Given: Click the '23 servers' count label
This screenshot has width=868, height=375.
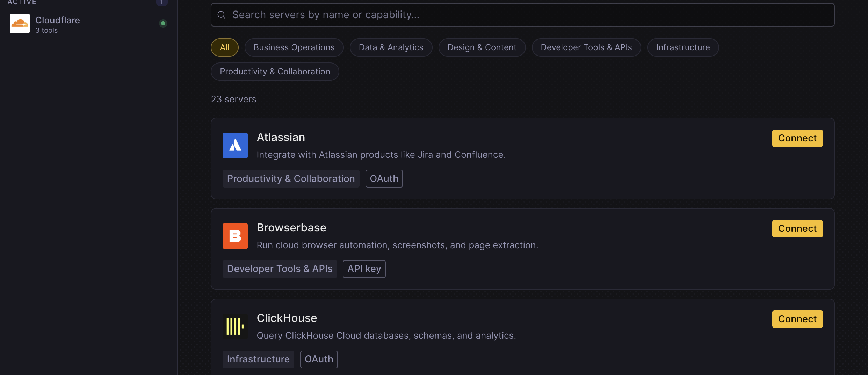Looking at the screenshot, I should pyautogui.click(x=234, y=99).
